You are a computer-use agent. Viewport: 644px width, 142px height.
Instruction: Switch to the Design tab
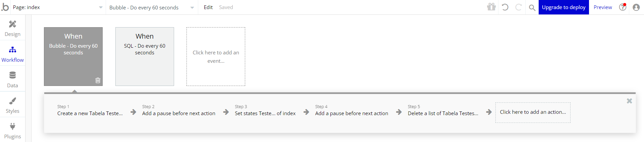pos(12,28)
